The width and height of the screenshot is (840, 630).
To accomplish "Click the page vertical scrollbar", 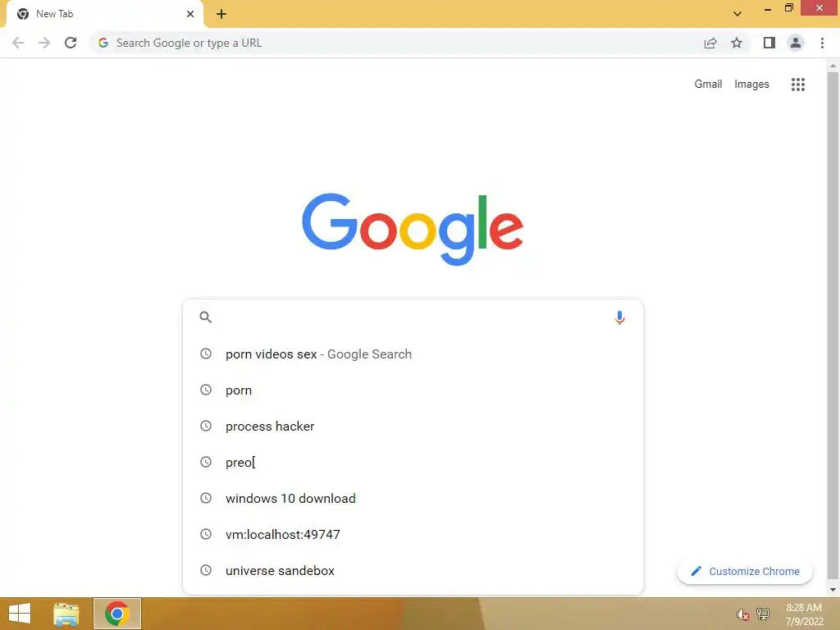I will point(833,326).
